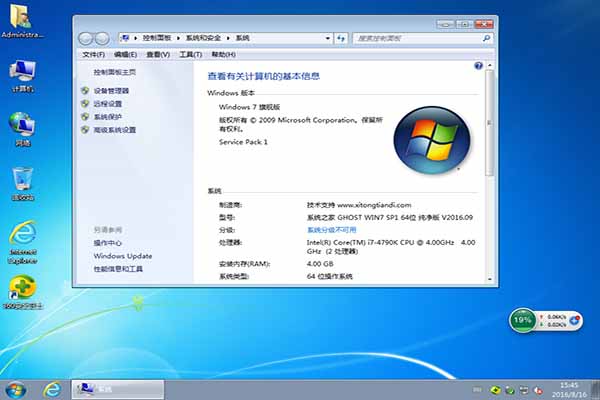Screen dimensions: 600x400
Task: Expand the arrow after 系统和安全 breadcrumb
Action: [228, 38]
